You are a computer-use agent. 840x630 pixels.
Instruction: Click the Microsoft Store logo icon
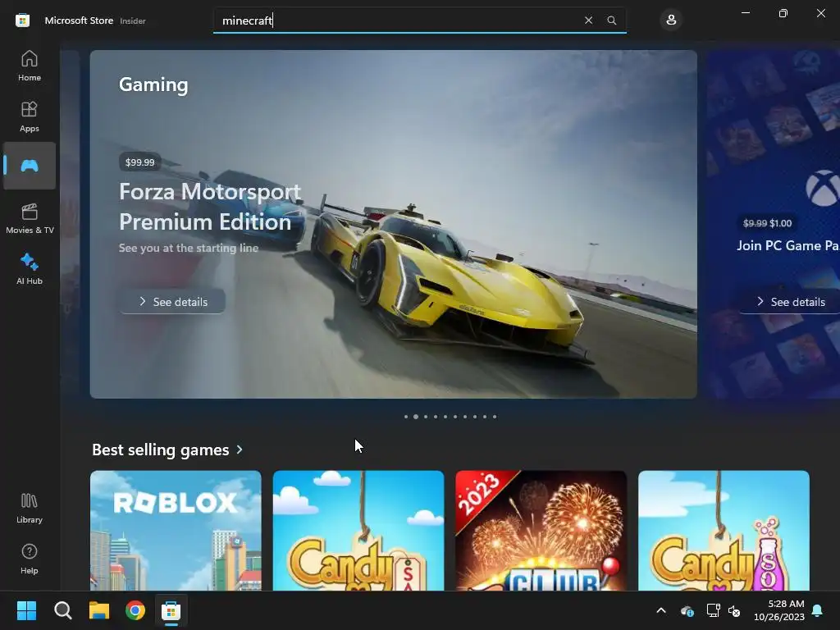coord(22,21)
